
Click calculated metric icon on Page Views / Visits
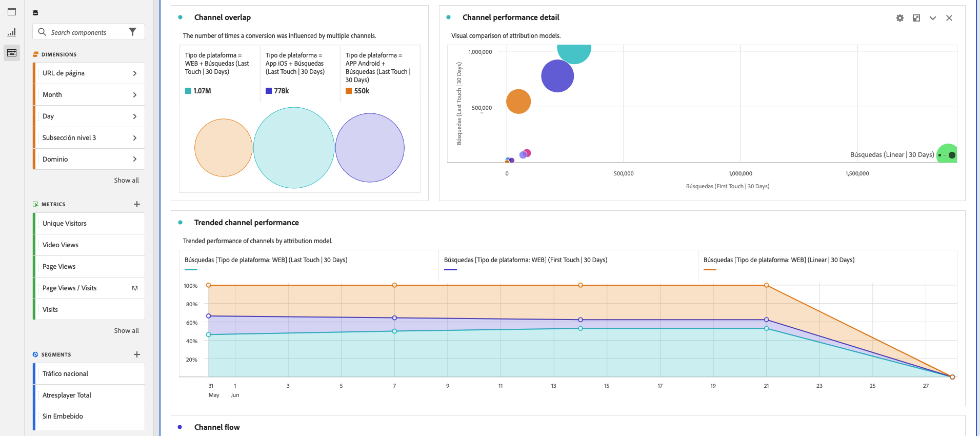(x=135, y=288)
